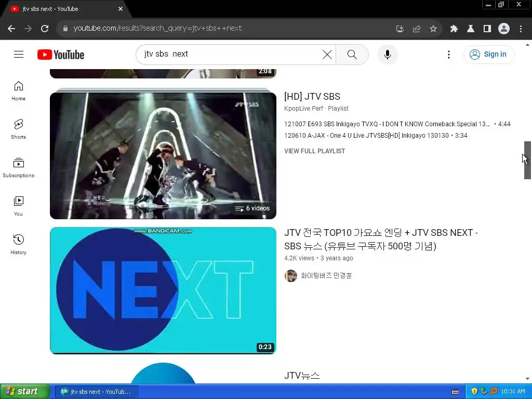Image resolution: width=532 pixels, height=399 pixels.
Task: Open security shield tray icon
Action: point(474,392)
